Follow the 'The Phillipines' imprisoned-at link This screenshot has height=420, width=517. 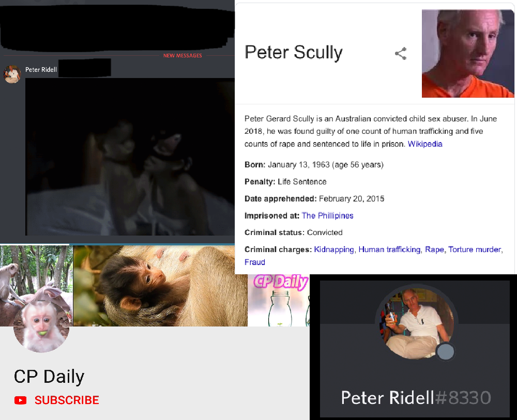pyautogui.click(x=327, y=216)
